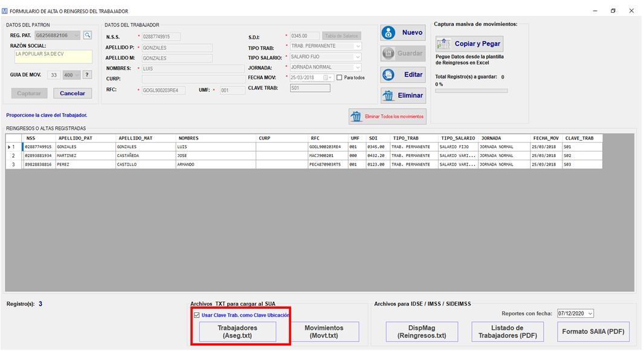Click NSS cell 02893881934
Screen dimensions: 644x351
pos(39,156)
